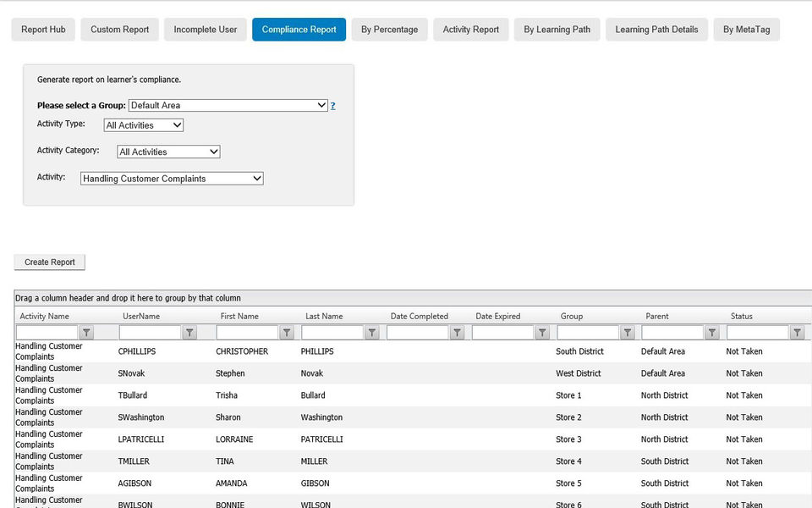Click the Create Report button

(x=50, y=262)
